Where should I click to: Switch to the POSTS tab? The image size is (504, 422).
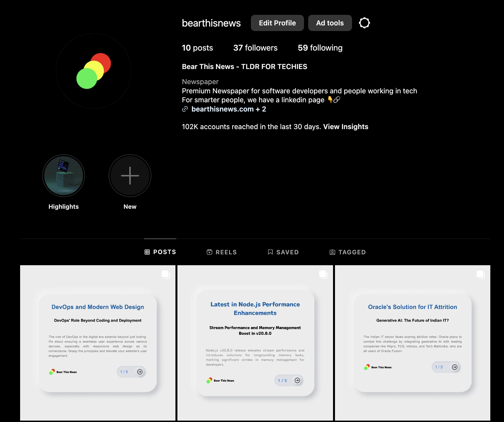160,252
